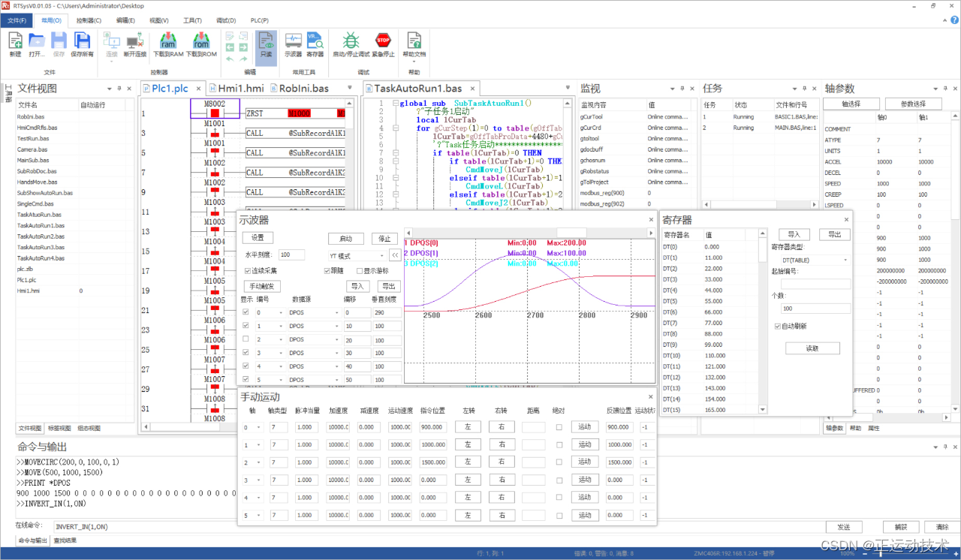Screen dimensions: 961x560
Task: Open editor tab list dropdown after RobIni.bas
Action: coord(350,89)
